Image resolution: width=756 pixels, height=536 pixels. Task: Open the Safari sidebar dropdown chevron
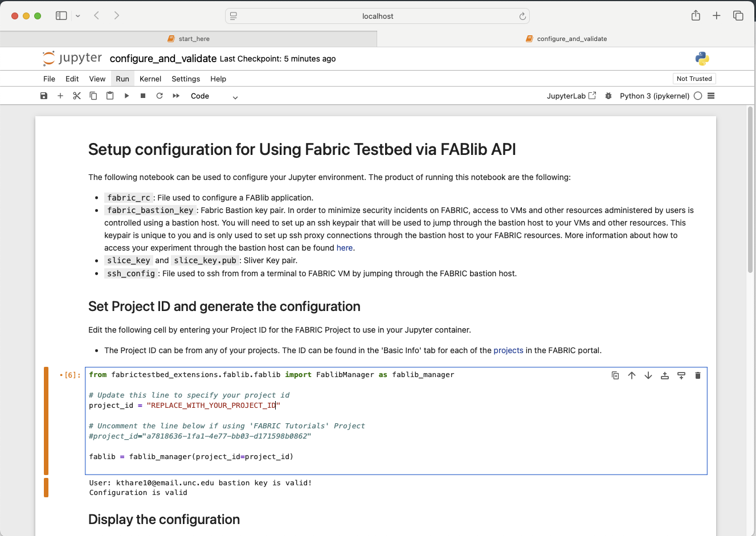[x=78, y=16]
